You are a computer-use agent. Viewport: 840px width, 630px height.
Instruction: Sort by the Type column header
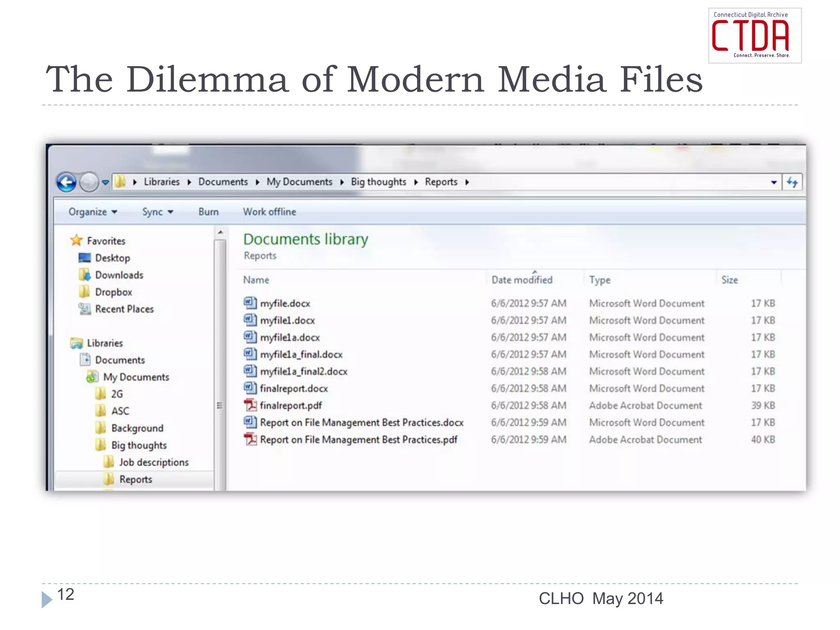[x=600, y=280]
